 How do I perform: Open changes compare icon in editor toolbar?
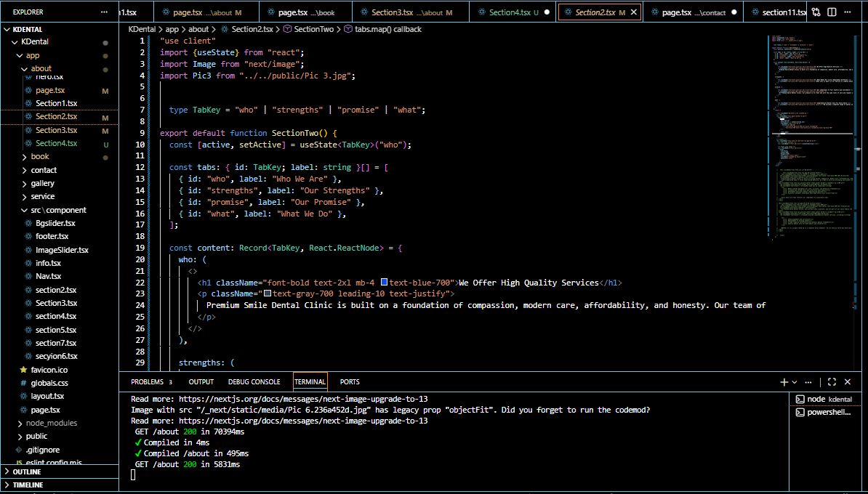tap(816, 12)
